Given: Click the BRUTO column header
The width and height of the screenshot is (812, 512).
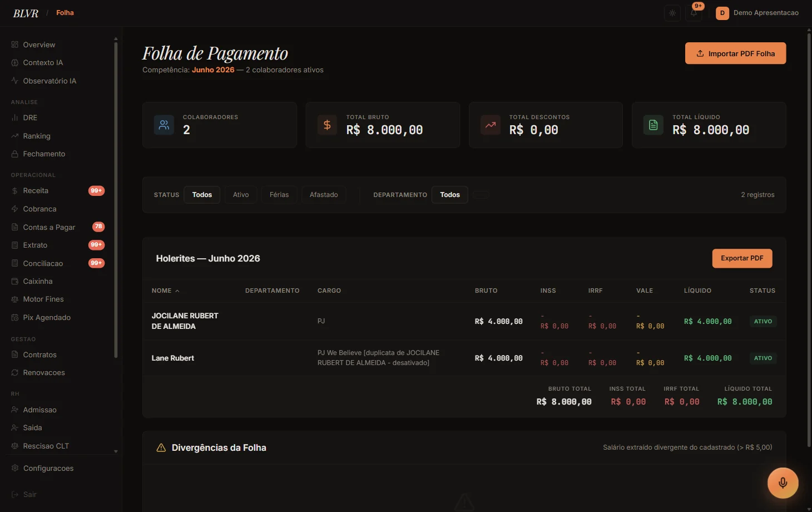Looking at the screenshot, I should (x=486, y=291).
